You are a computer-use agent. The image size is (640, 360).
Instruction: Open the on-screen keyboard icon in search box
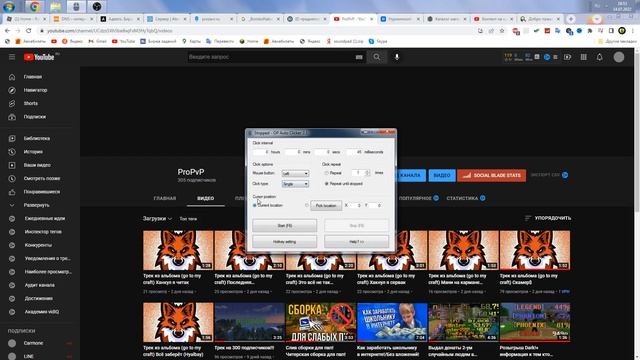pos(359,57)
